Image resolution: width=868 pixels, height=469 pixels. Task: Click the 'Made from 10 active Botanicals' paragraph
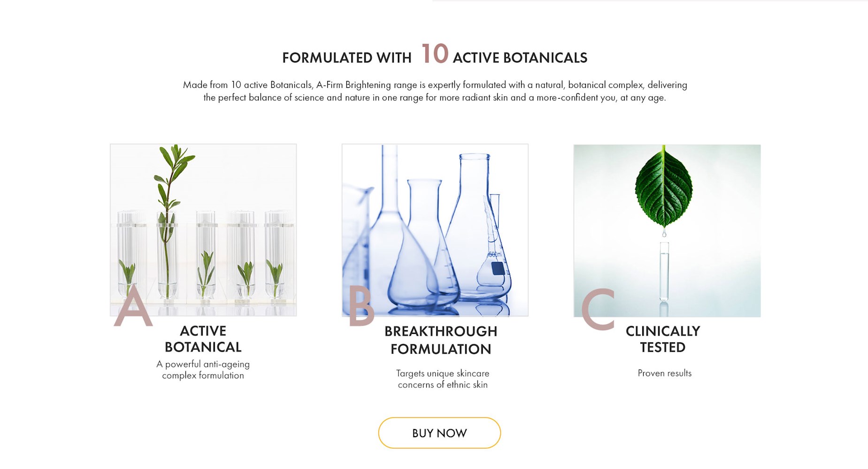(435, 91)
